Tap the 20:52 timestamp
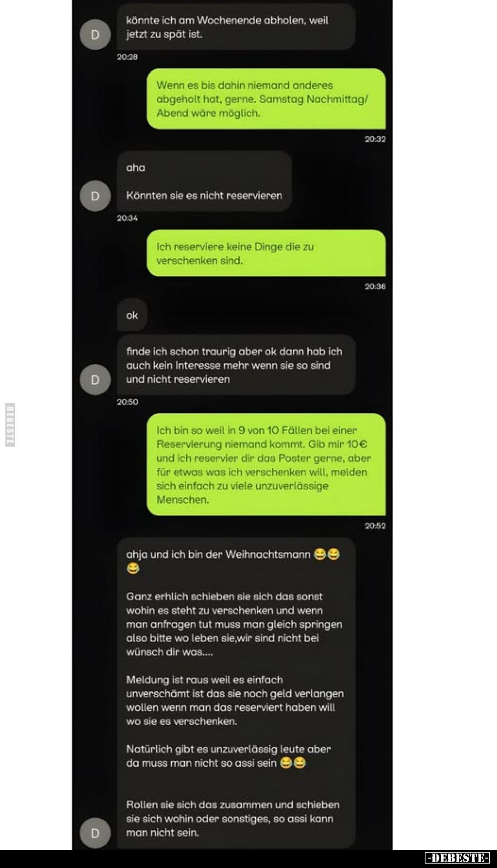The height and width of the screenshot is (868, 497). coord(375,525)
